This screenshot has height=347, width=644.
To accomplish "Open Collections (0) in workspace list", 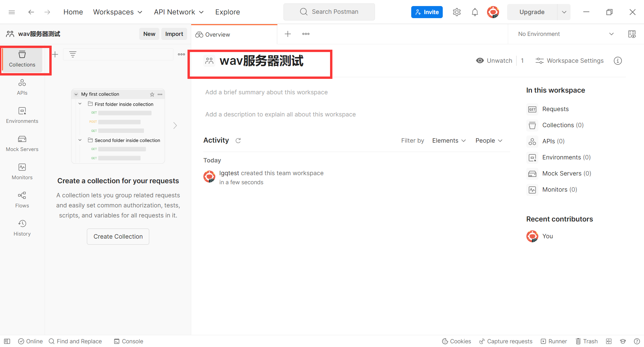I will point(556,125).
